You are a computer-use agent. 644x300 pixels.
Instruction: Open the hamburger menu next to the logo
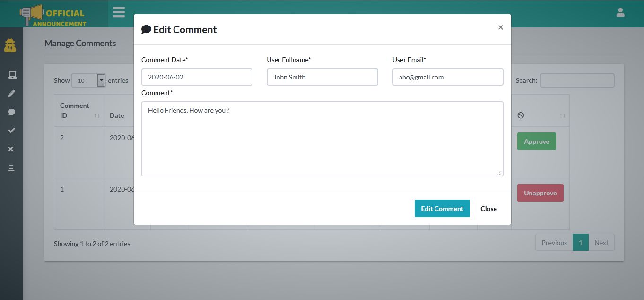point(119,12)
